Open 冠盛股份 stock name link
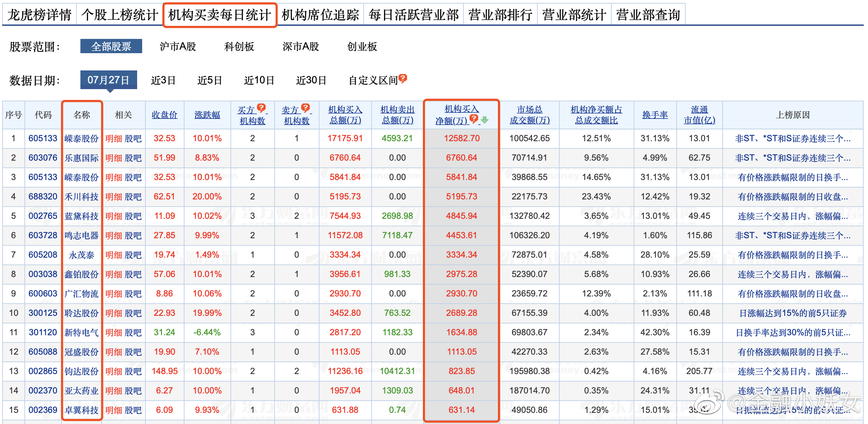 tap(81, 352)
